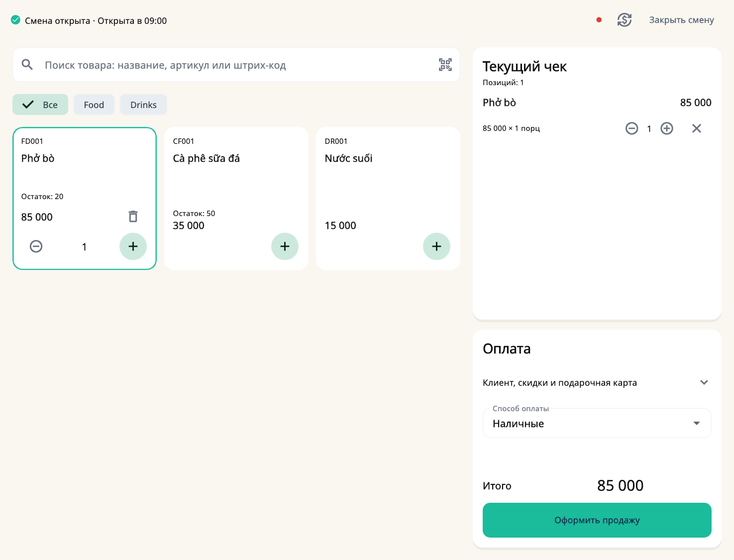Remove Phở bò line from current receipt
The width and height of the screenshot is (734, 560).
tap(697, 128)
